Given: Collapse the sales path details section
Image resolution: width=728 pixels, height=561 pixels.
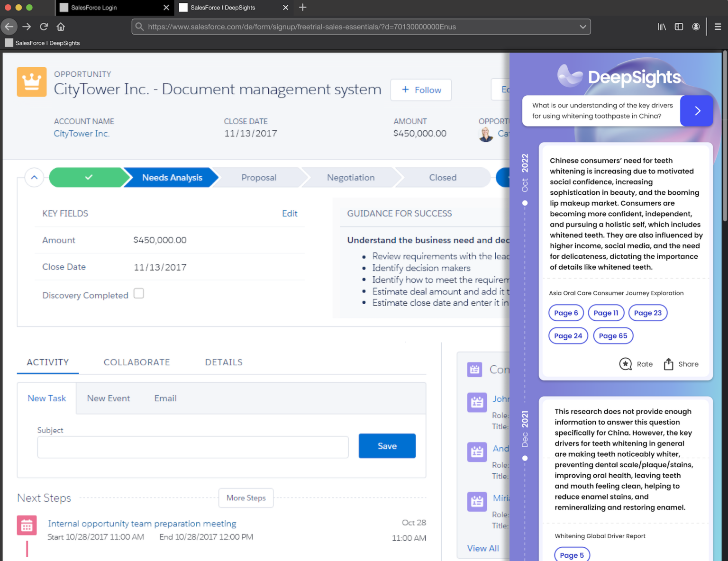Looking at the screenshot, I should pyautogui.click(x=34, y=177).
